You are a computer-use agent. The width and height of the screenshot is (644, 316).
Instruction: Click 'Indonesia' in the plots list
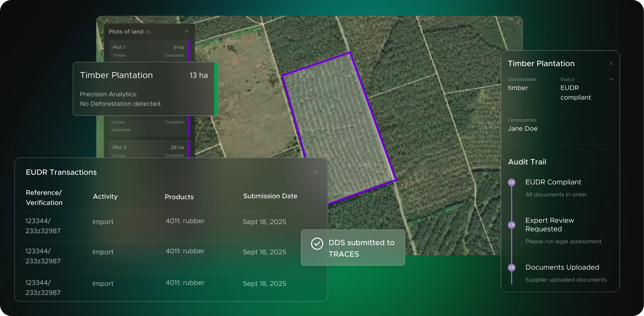121,130
